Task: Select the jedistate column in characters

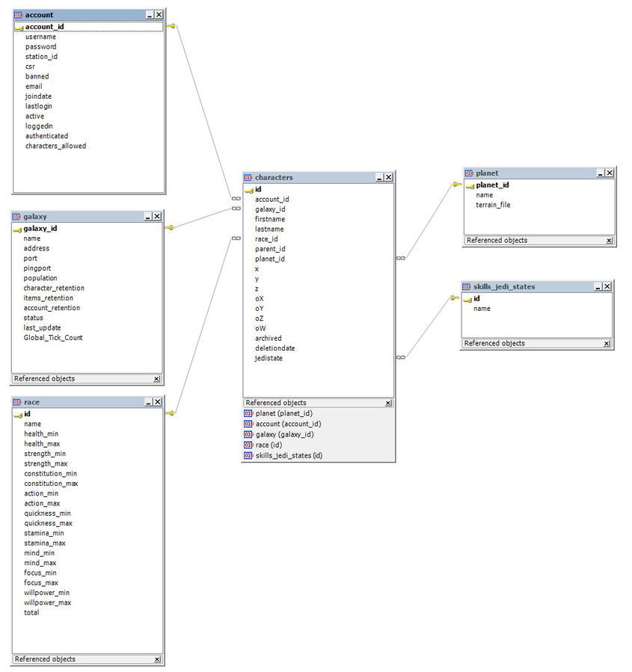Action: (x=269, y=358)
